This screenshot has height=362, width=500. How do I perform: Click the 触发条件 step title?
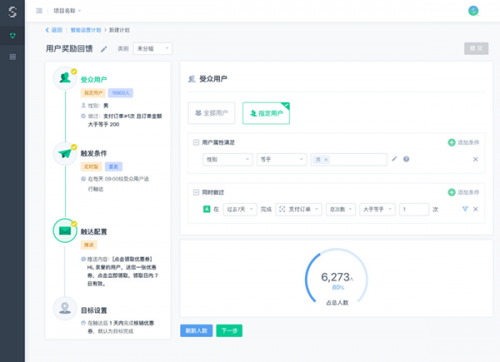pyautogui.click(x=94, y=153)
